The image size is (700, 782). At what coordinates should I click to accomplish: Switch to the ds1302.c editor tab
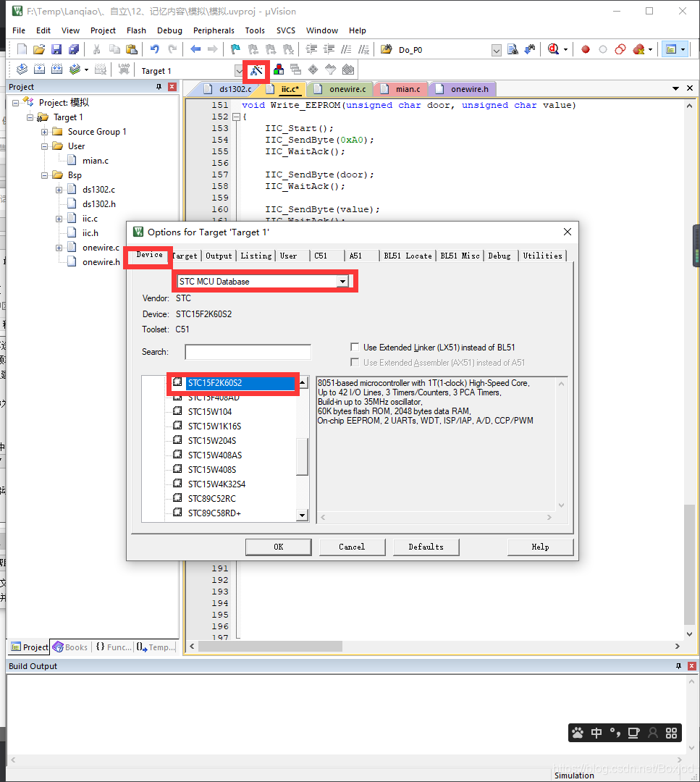(x=228, y=89)
